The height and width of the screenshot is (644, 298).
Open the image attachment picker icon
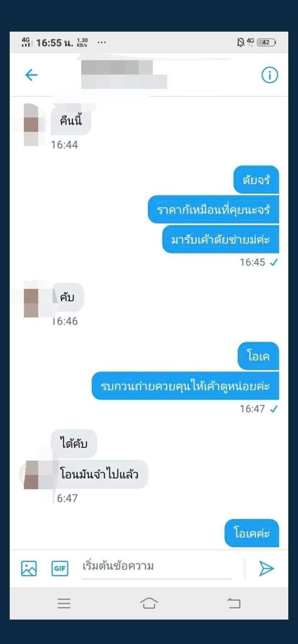[x=29, y=569]
